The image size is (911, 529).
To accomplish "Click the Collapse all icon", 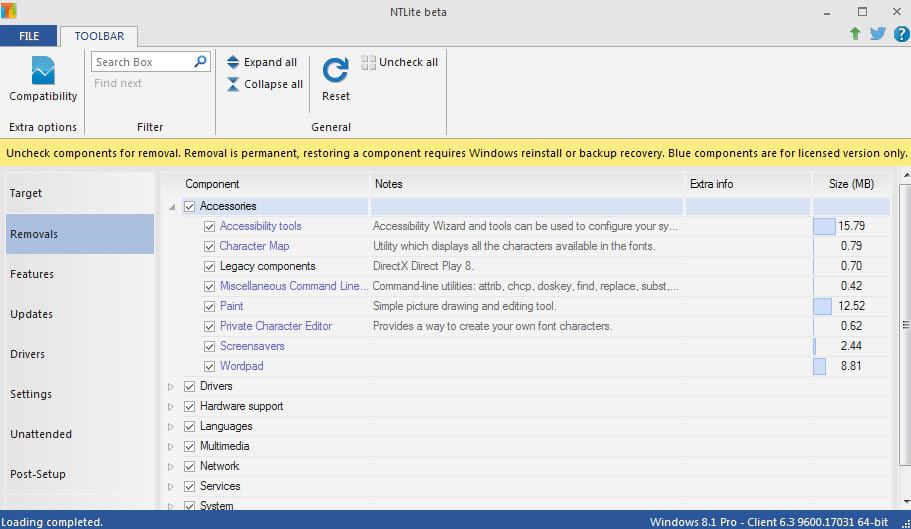I will 233,84.
